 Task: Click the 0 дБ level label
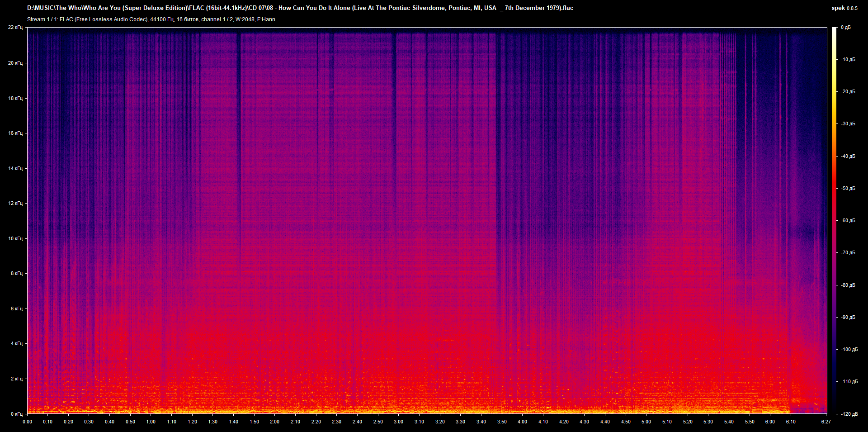846,28
